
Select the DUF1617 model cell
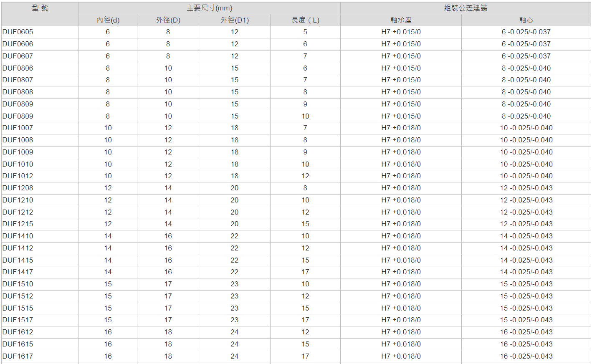18,356
